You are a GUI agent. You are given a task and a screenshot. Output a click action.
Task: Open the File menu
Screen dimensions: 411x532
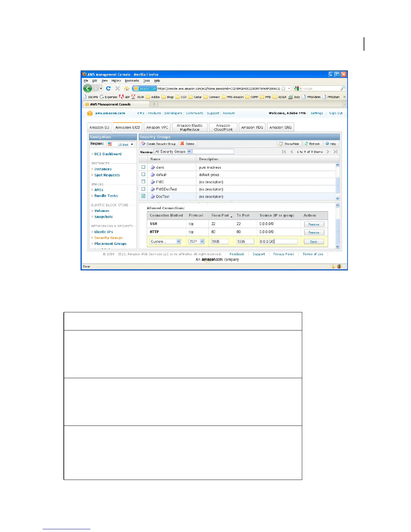click(x=86, y=81)
